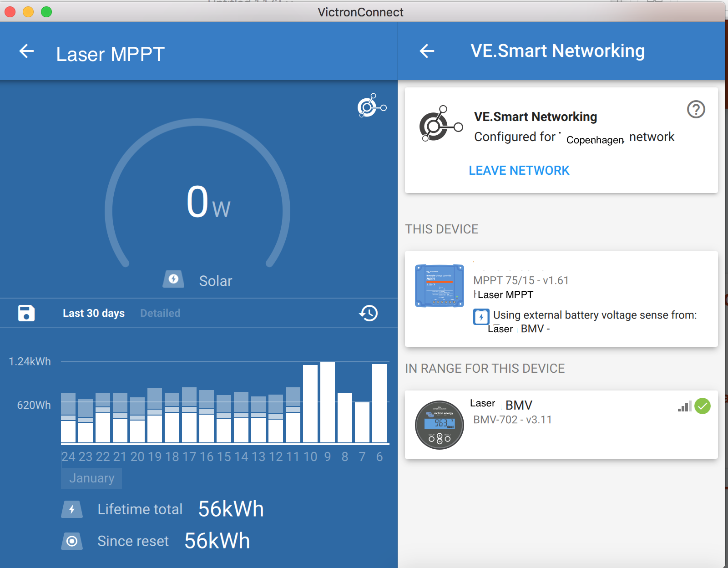Open the history clock icon
The width and height of the screenshot is (728, 568).
(x=369, y=313)
